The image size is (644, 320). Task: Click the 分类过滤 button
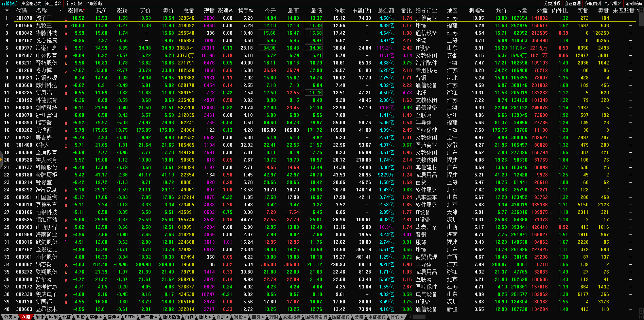coord(552,3)
